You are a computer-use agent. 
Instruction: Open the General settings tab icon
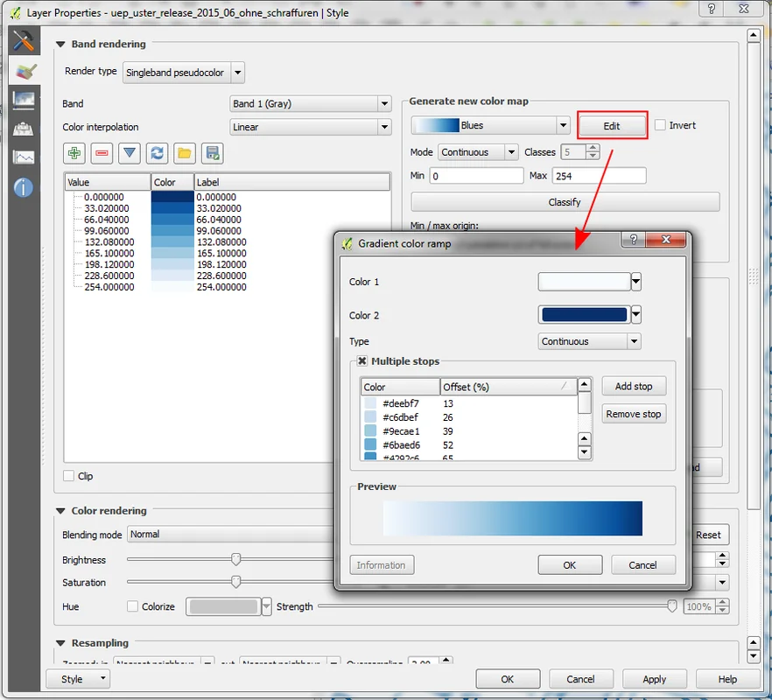click(x=24, y=41)
